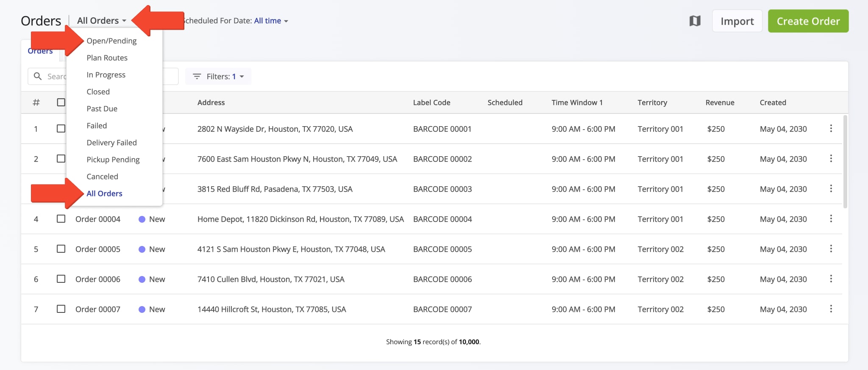Viewport: 868px width, 370px height.
Task: Open three-dot menu for BARCODE 00002 row
Action: click(831, 158)
